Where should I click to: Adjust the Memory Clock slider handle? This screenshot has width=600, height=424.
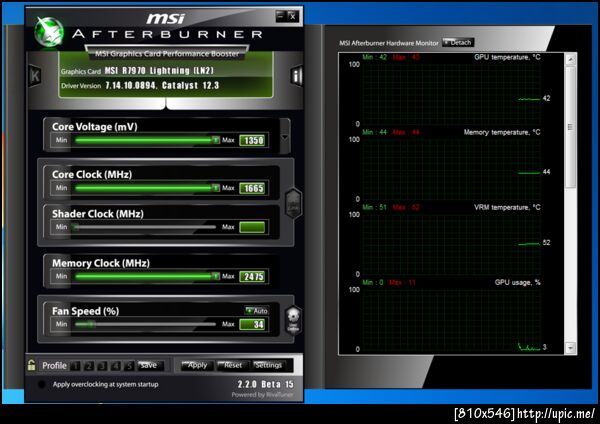click(215, 276)
